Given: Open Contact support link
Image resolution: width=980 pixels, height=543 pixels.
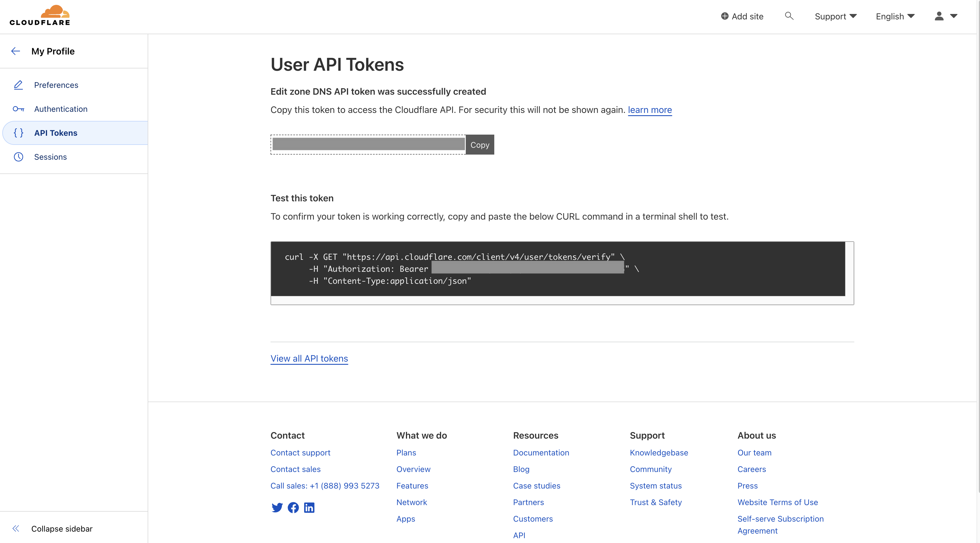Looking at the screenshot, I should click(300, 453).
